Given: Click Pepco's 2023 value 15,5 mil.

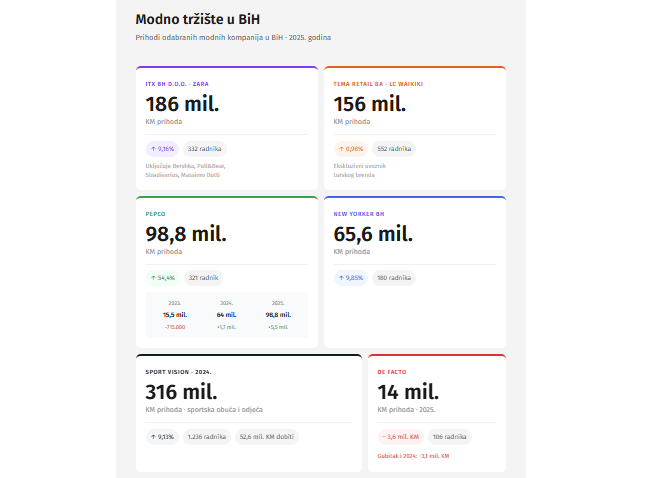Looking at the screenshot, I should 174,314.
